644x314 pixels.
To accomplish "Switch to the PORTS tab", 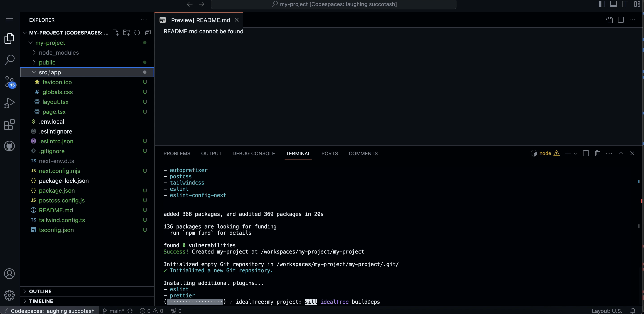I will click(329, 153).
